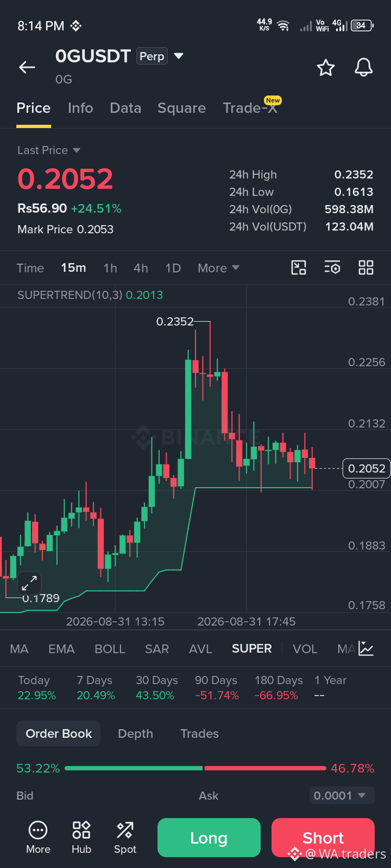This screenshot has height=868, width=391.
Task: Select the 1D chart interval
Action: [173, 268]
